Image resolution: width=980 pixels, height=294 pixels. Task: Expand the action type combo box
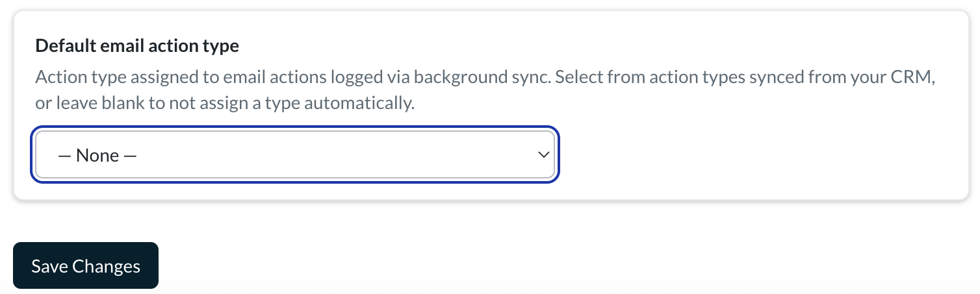[295, 155]
